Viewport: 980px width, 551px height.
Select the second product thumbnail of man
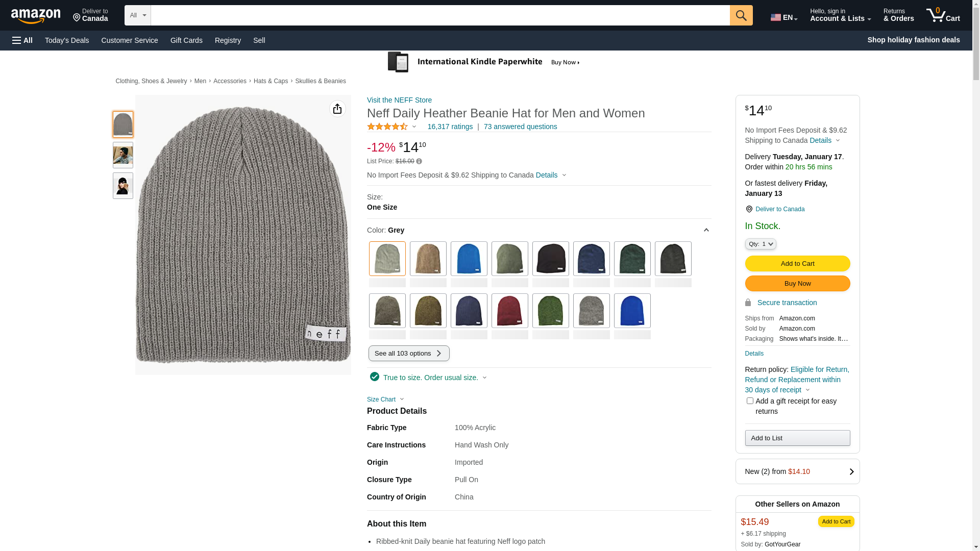coord(123,155)
